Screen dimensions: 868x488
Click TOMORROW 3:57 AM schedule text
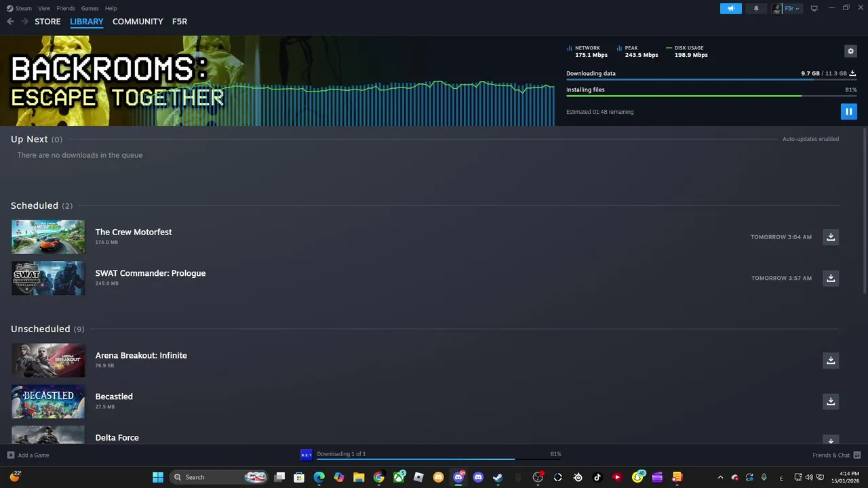tap(781, 279)
